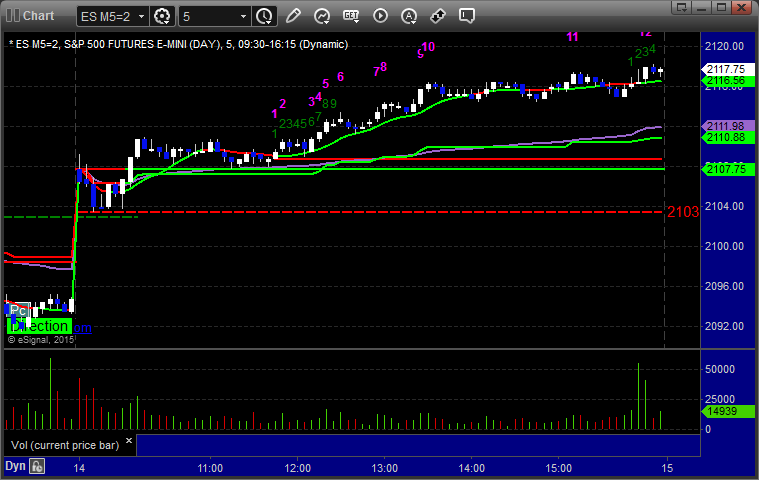Maximize the chart window
The image size is (759, 480).
pos(721,7)
